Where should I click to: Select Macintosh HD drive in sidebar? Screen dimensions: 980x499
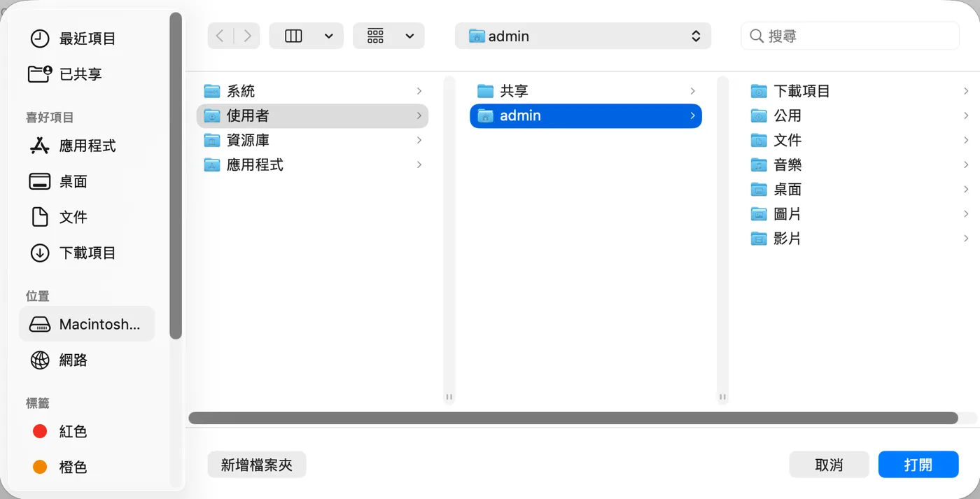tap(87, 324)
